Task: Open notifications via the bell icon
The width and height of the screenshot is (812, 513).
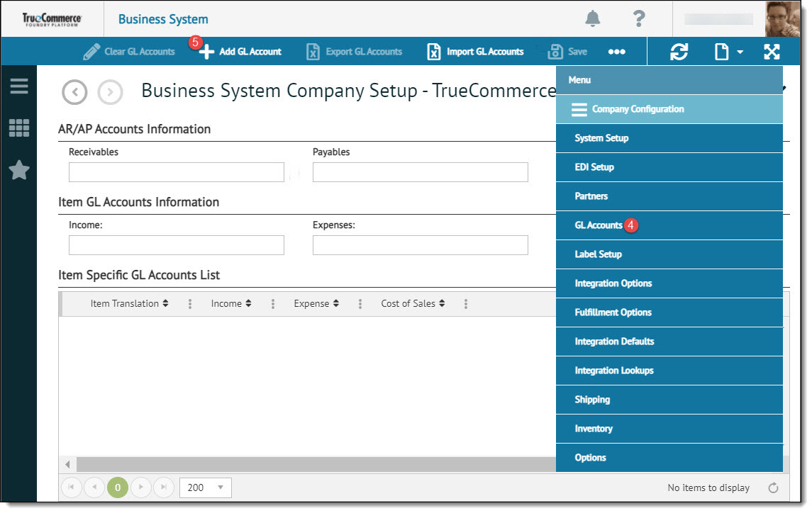Action: (x=593, y=19)
